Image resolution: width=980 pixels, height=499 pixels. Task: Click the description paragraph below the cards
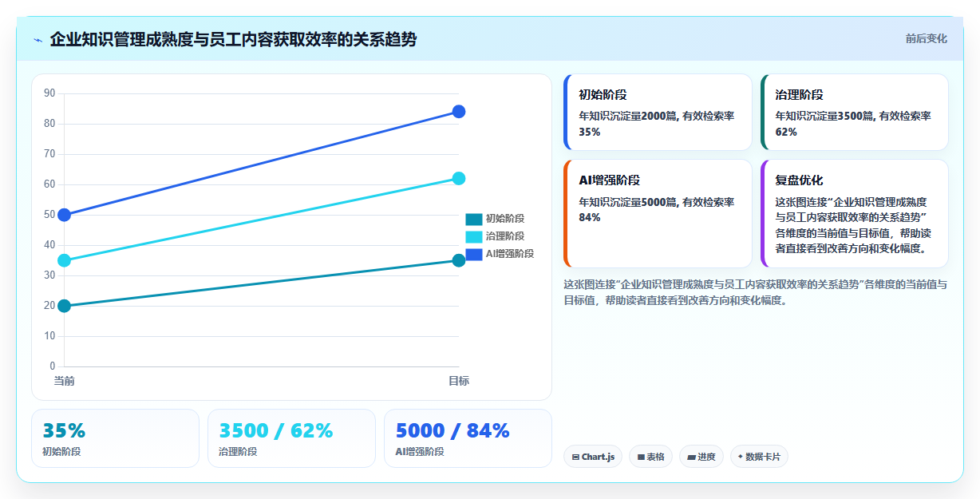point(755,292)
